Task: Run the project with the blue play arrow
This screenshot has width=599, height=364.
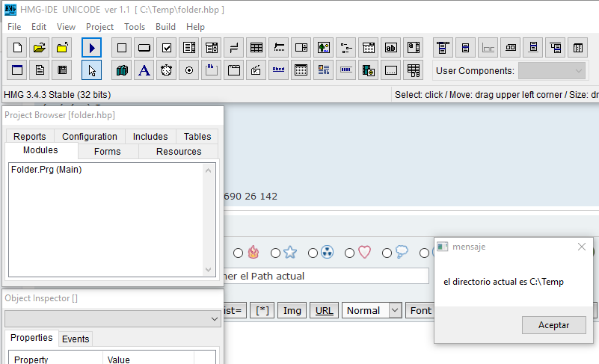Action: click(92, 48)
